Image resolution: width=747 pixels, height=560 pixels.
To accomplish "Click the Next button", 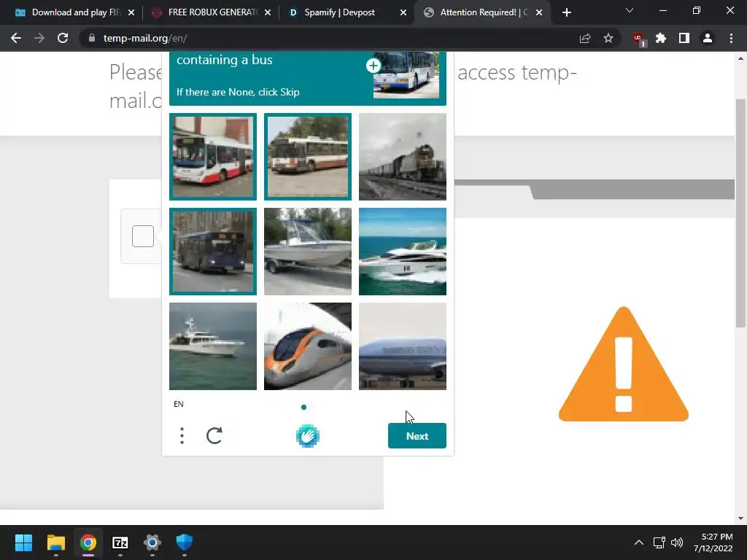I will pos(417,436).
